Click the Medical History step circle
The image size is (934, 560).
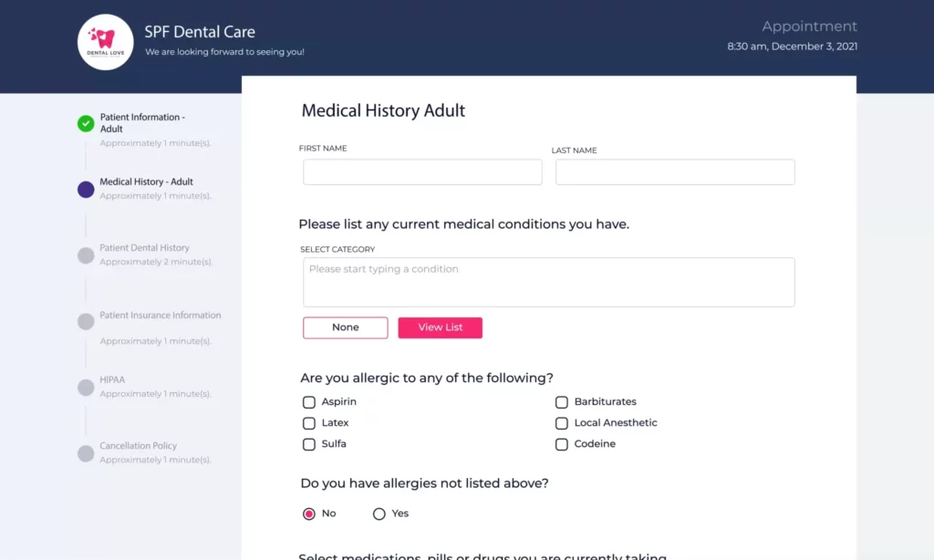86,190
